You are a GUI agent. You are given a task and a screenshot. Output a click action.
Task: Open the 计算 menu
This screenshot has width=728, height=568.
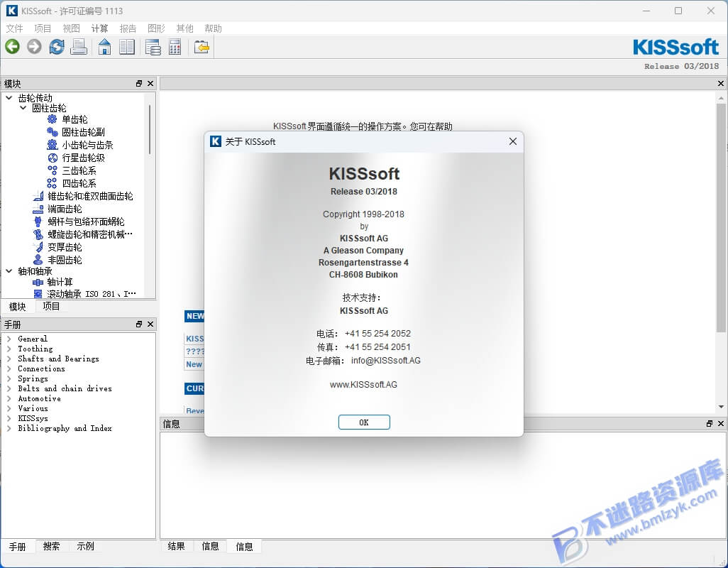tap(99, 28)
